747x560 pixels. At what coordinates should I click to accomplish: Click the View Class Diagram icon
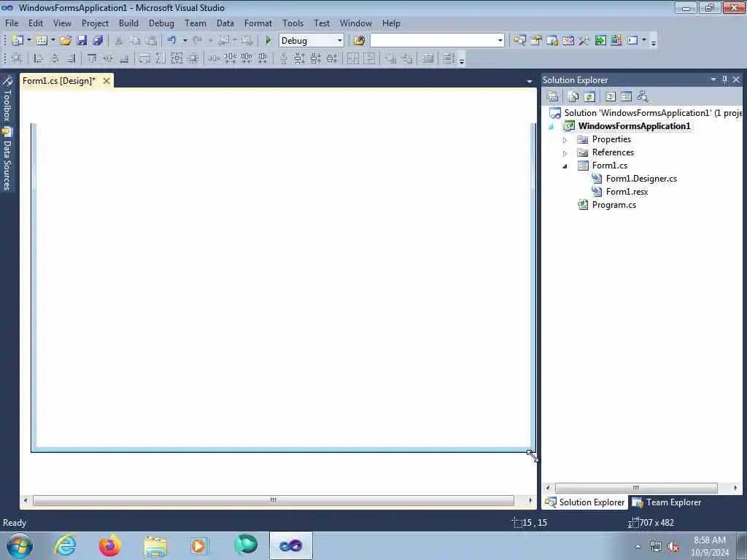pyautogui.click(x=643, y=97)
